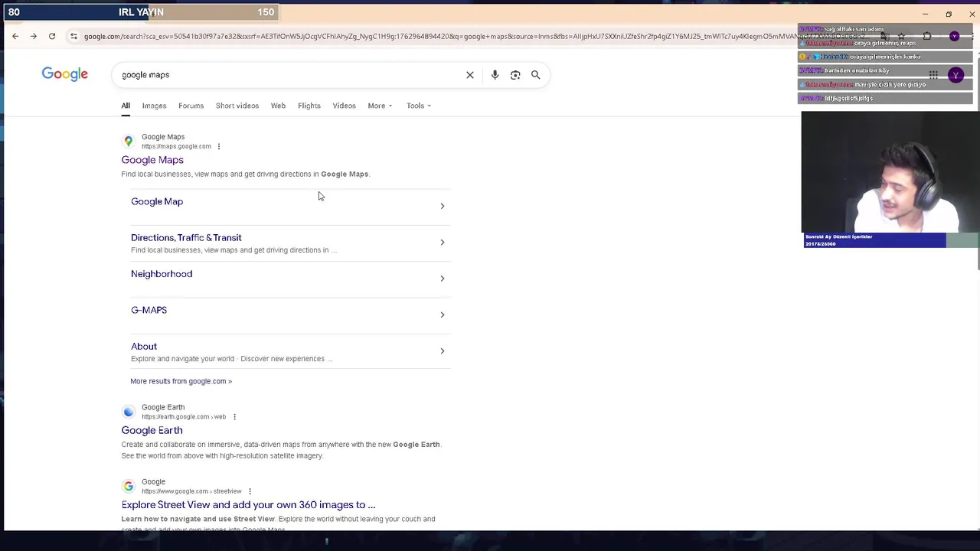Switch to the Web tab
The height and width of the screenshot is (551, 980).
point(278,106)
